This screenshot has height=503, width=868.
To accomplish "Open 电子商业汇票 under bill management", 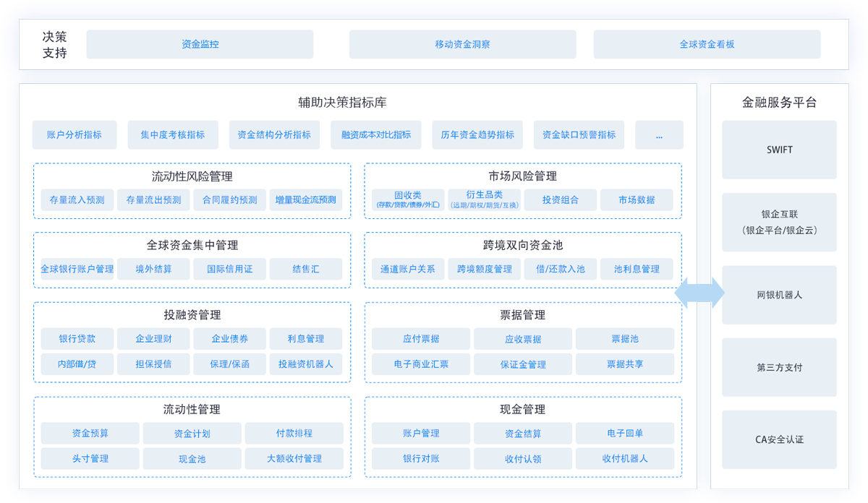I will [x=421, y=364].
